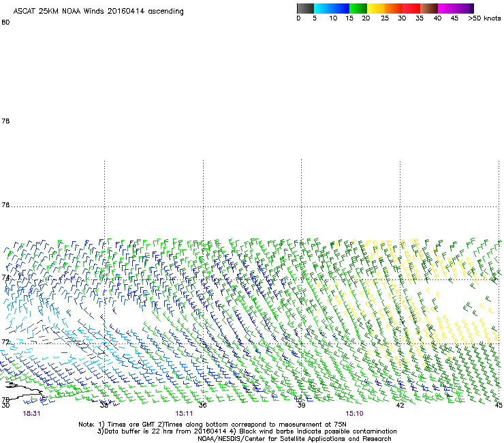
Task: Click the 76 latitude axis label
Action: tap(5, 205)
